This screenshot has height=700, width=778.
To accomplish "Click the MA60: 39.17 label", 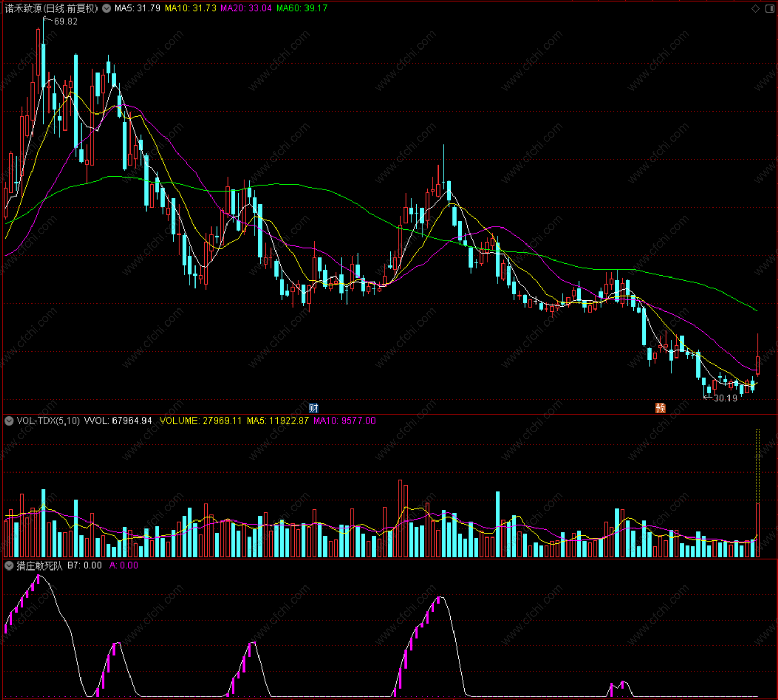I will click(x=302, y=8).
